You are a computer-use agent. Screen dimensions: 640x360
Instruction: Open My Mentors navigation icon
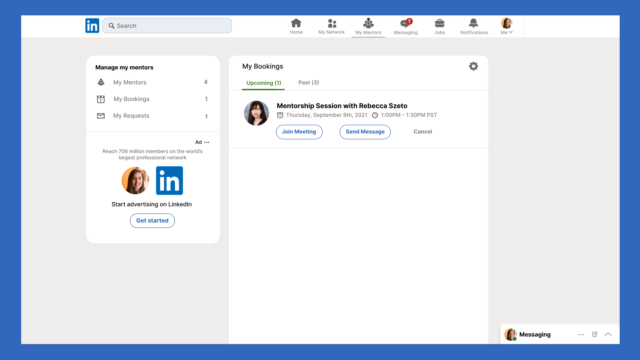(x=368, y=26)
